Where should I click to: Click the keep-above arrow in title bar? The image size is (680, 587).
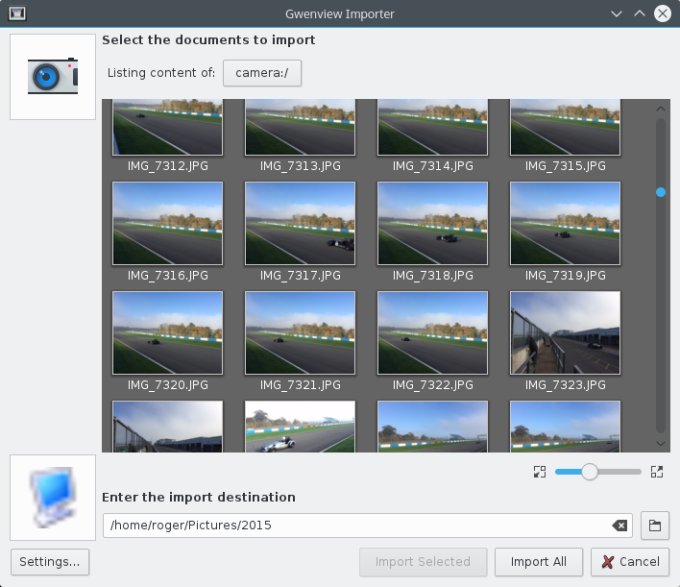coord(640,14)
